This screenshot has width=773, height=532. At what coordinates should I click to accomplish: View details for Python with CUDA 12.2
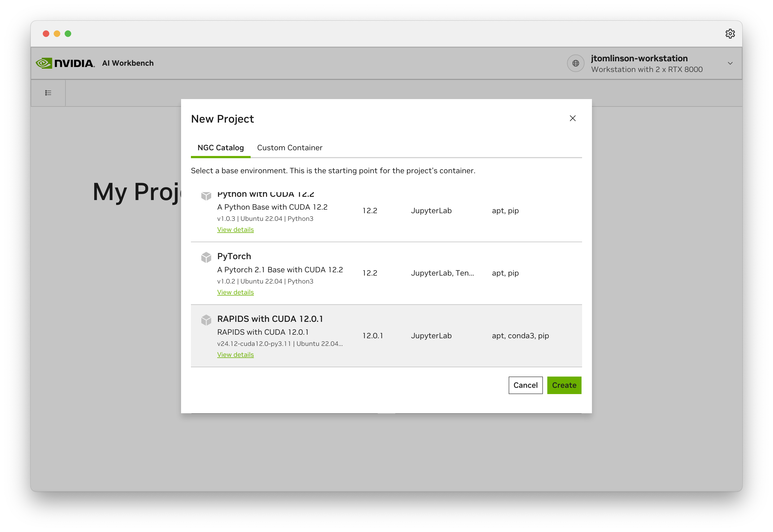coord(235,229)
